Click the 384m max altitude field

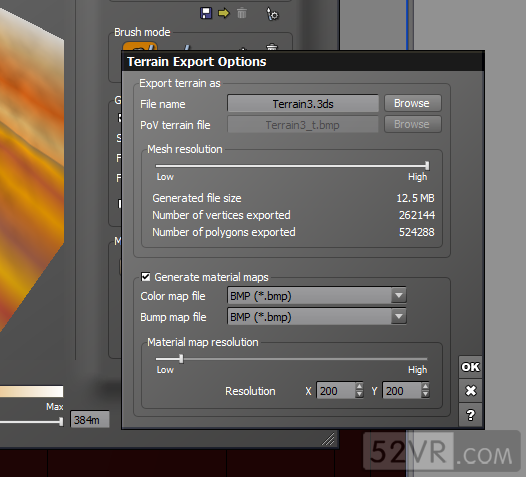(x=90, y=420)
